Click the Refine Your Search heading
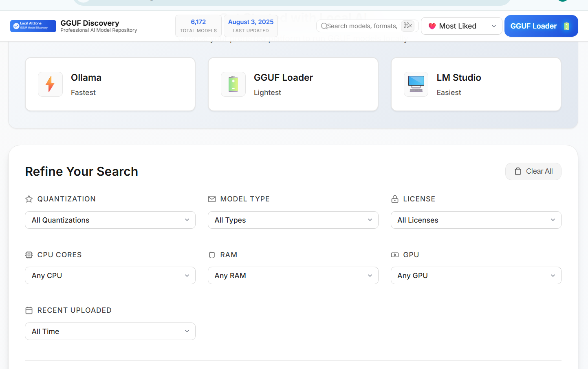The height and width of the screenshot is (369, 588). click(x=81, y=172)
